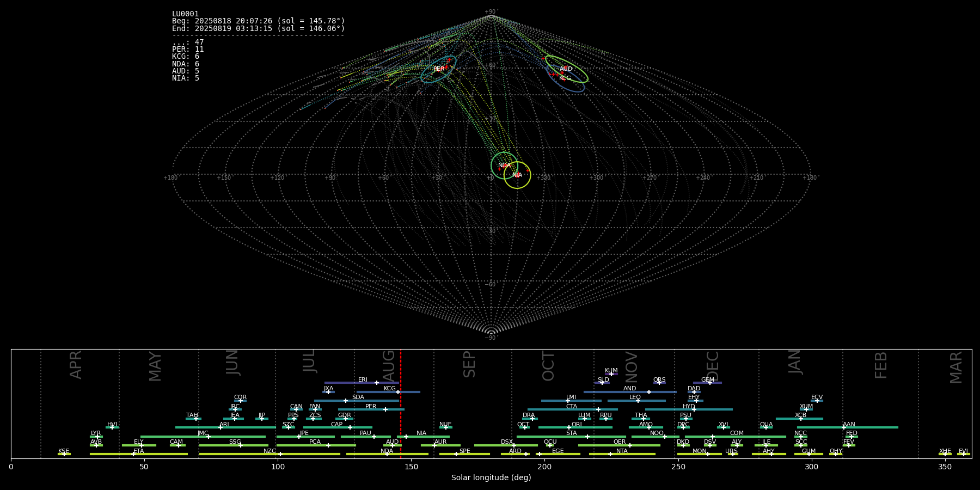
Task: Click the JXA shower label in timeline
Action: pyautogui.click(x=329, y=389)
